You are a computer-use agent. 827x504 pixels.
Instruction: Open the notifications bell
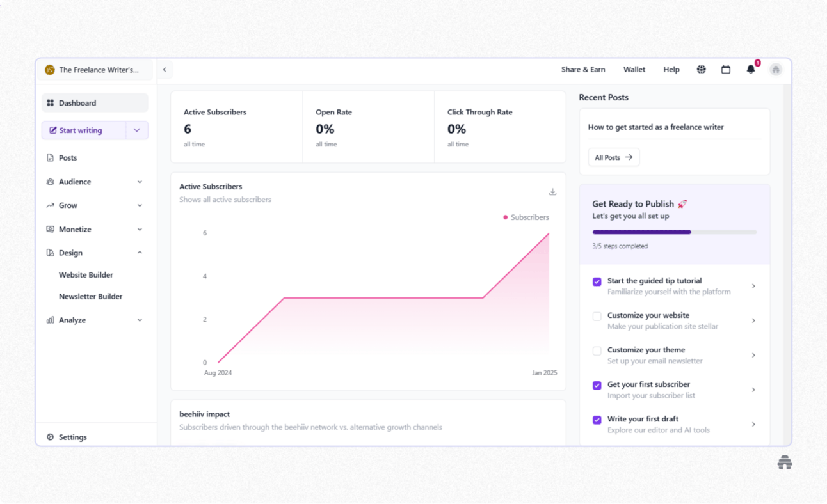coord(751,70)
